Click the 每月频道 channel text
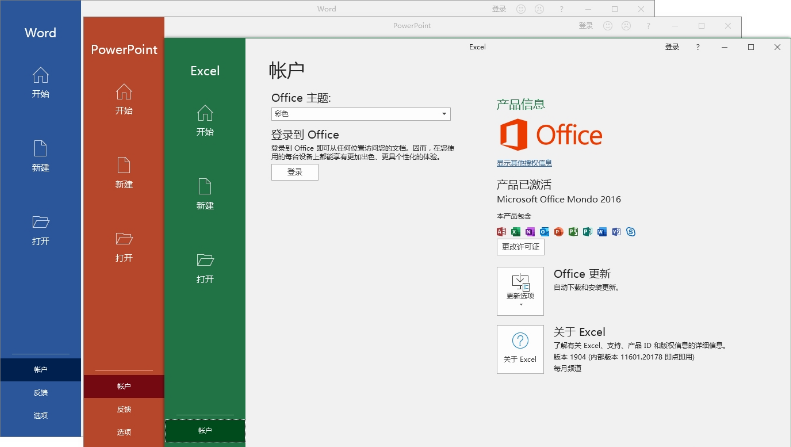 coord(568,368)
